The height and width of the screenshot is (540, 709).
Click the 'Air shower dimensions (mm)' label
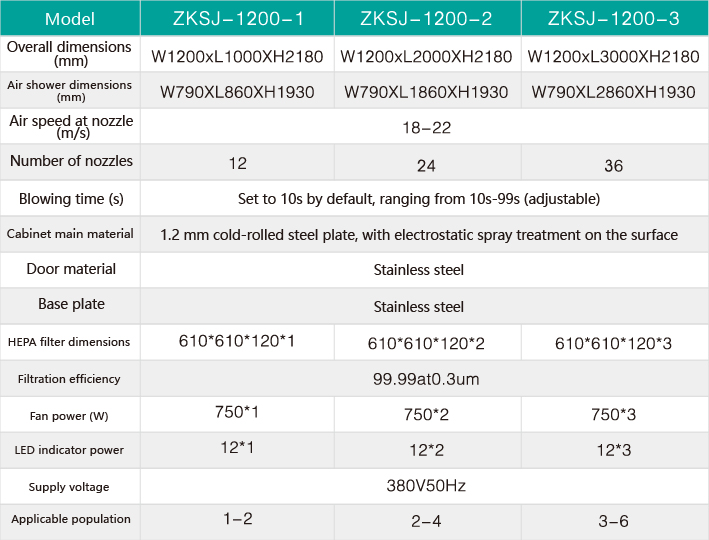[x=70, y=90]
